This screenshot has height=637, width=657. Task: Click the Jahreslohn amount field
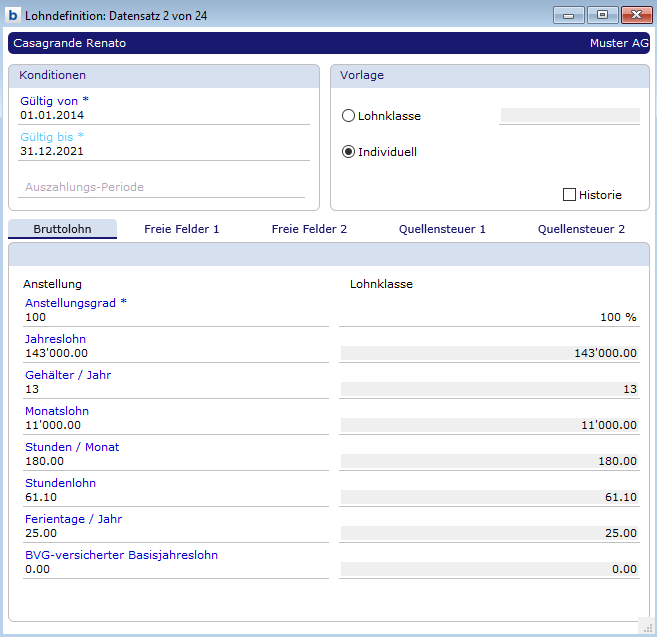pos(176,353)
